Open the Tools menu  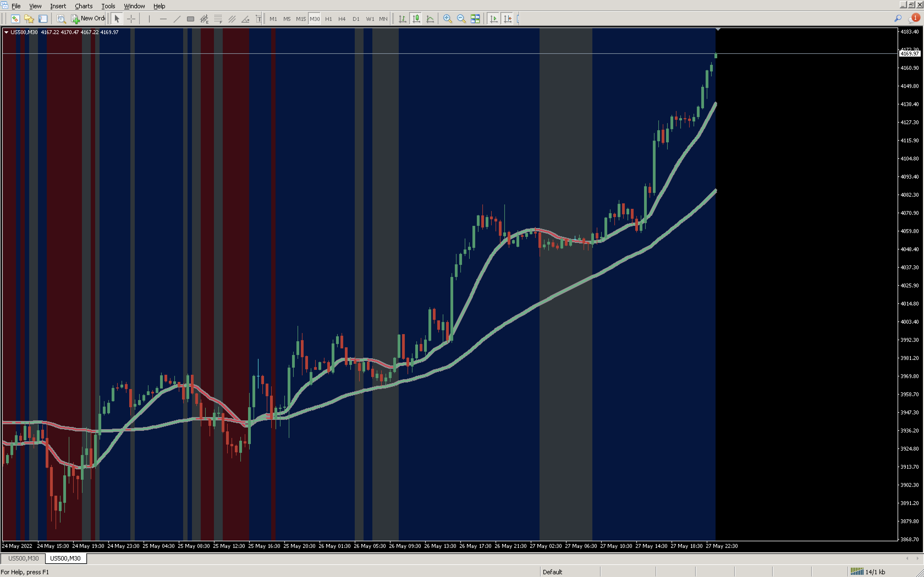pos(108,6)
